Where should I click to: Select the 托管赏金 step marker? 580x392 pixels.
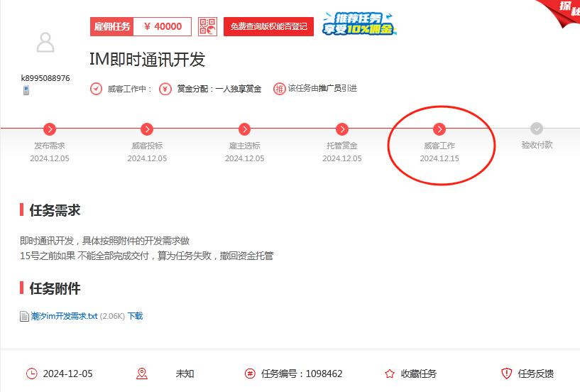(341, 129)
